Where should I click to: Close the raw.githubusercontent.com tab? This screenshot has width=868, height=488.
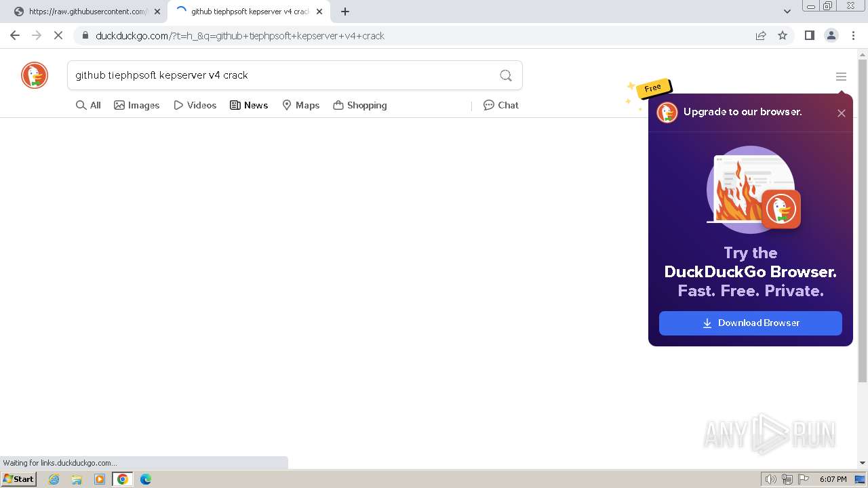coord(157,12)
